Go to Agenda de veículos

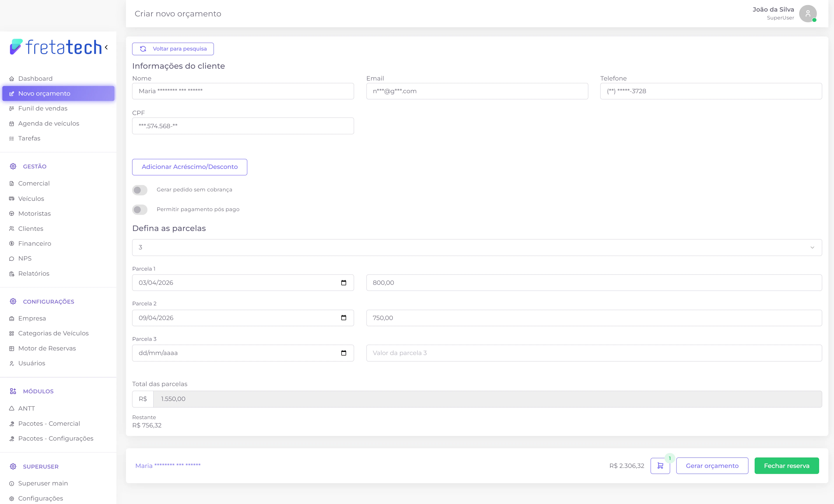point(48,123)
